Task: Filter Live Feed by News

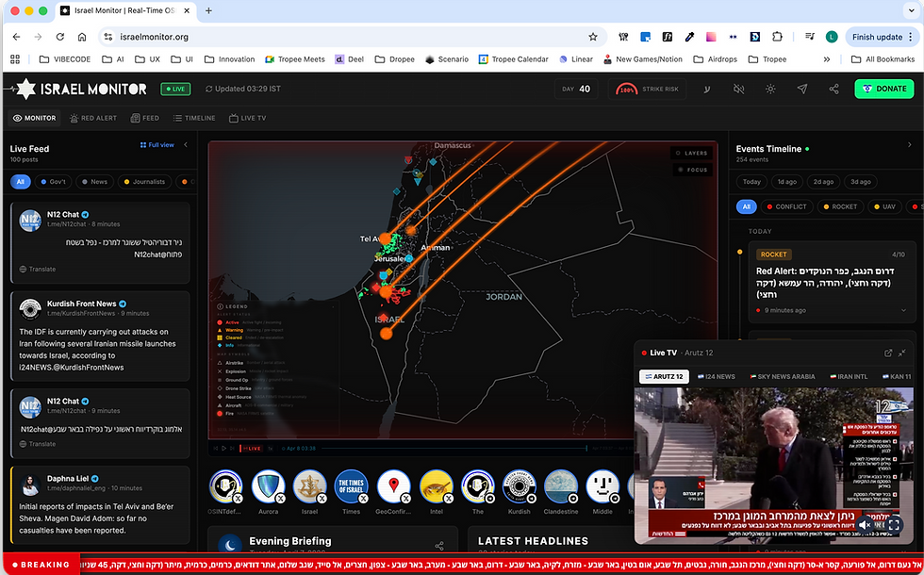Action: click(x=95, y=182)
